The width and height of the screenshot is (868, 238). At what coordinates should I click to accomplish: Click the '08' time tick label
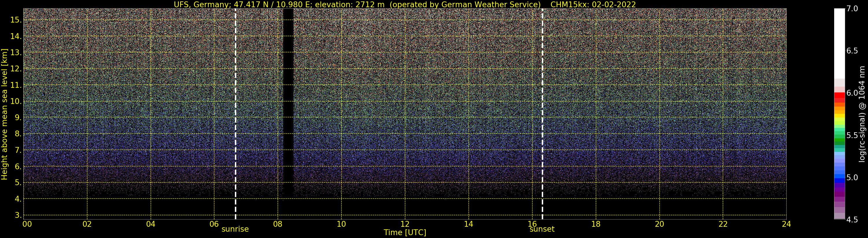[x=278, y=224]
